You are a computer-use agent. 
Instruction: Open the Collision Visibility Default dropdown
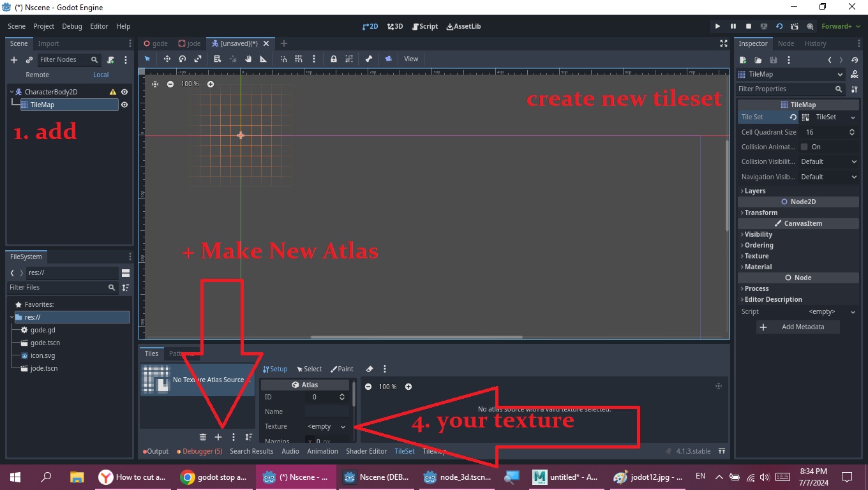[828, 162]
